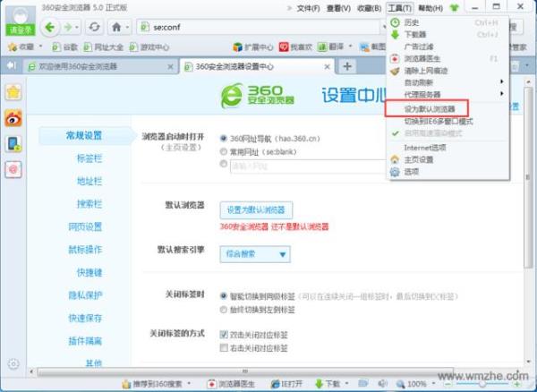
Task: Toggle the 右击关闭对应标签 checkbox
Action: [x=224, y=348]
